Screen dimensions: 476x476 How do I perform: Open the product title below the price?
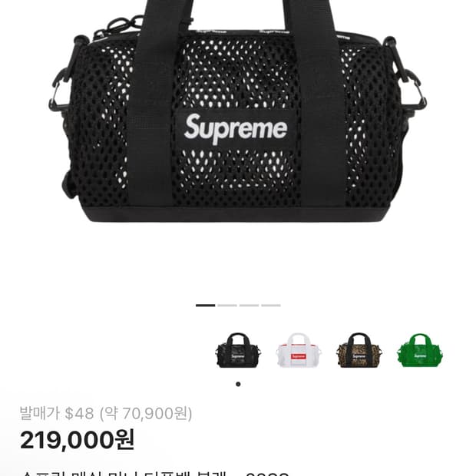155,473
